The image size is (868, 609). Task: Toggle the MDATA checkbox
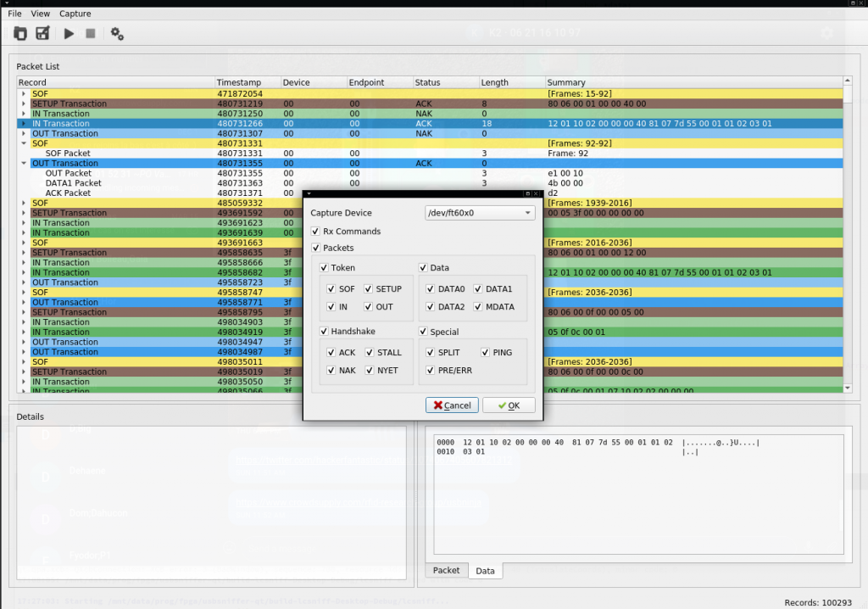click(x=478, y=306)
